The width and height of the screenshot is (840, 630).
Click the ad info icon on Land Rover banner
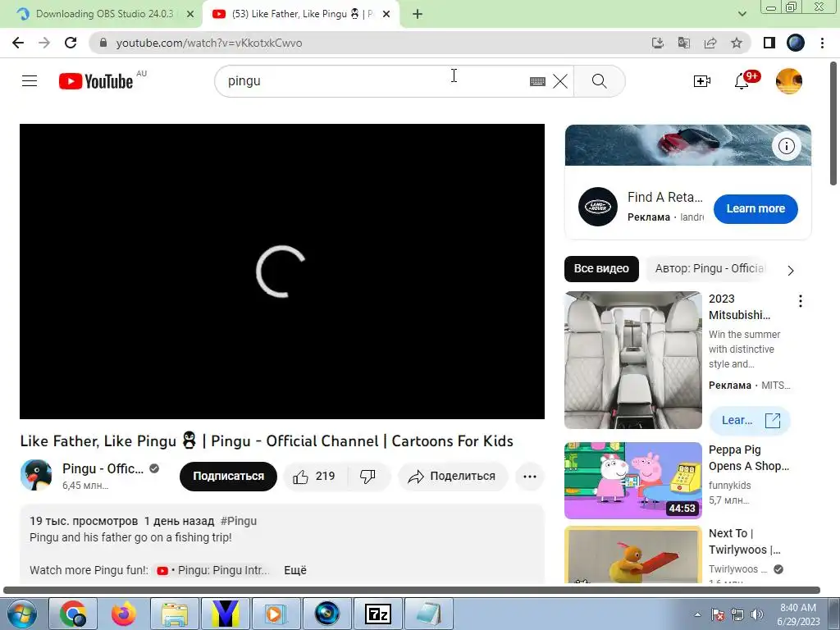tap(787, 146)
